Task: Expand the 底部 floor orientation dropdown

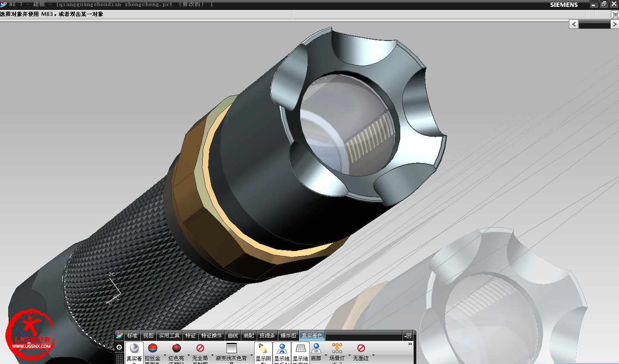Action: [326, 355]
